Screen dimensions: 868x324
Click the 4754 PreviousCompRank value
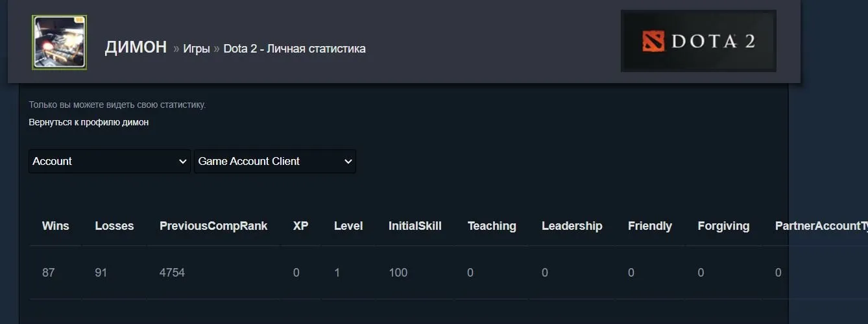pyautogui.click(x=173, y=273)
